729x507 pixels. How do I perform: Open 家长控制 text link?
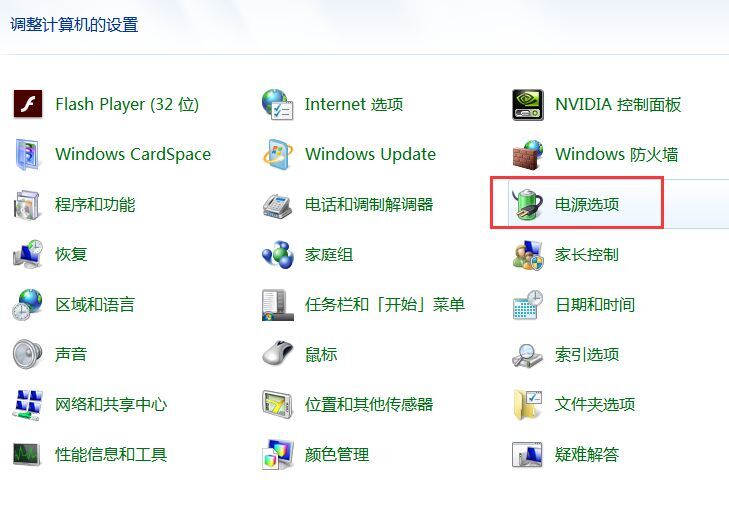587,254
